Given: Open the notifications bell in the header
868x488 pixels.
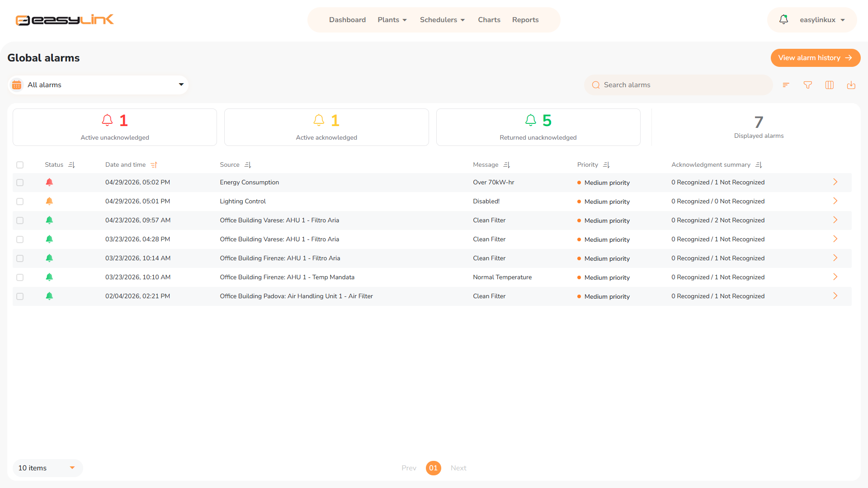Looking at the screenshot, I should [x=783, y=19].
